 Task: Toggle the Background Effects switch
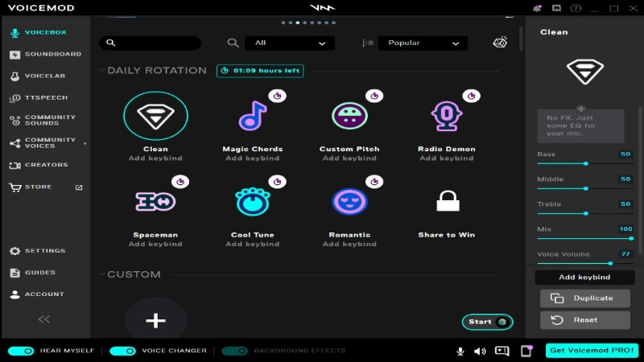[234, 351]
